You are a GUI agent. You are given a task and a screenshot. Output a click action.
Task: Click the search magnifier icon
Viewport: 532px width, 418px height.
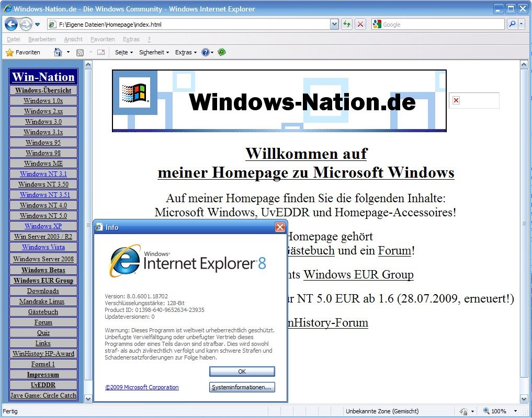pyautogui.click(x=512, y=24)
